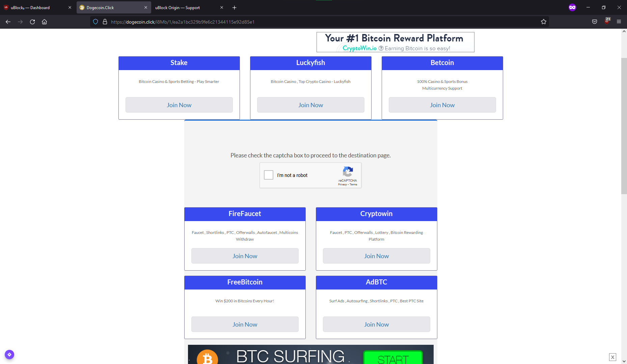
Task: Reload the current page
Action: (x=32, y=22)
